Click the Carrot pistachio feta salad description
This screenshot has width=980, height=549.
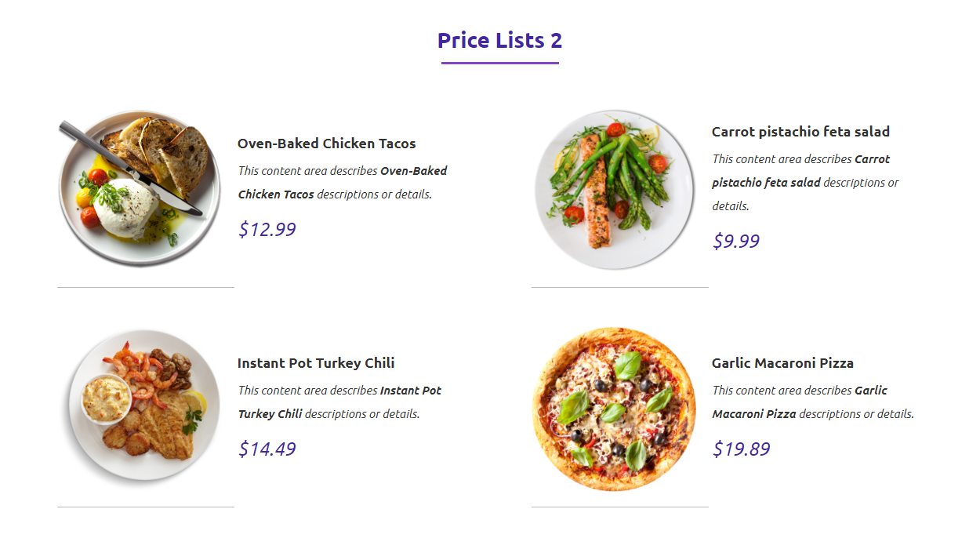coord(806,183)
